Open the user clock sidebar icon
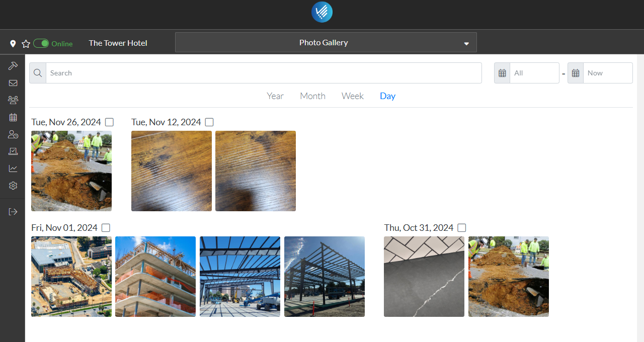Viewport: 644px width, 342px height. (x=13, y=134)
